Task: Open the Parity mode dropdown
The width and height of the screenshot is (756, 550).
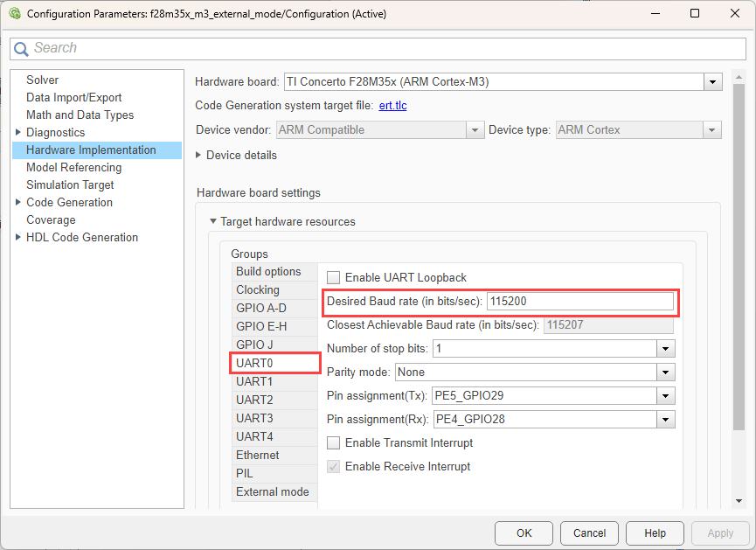Action: (666, 372)
